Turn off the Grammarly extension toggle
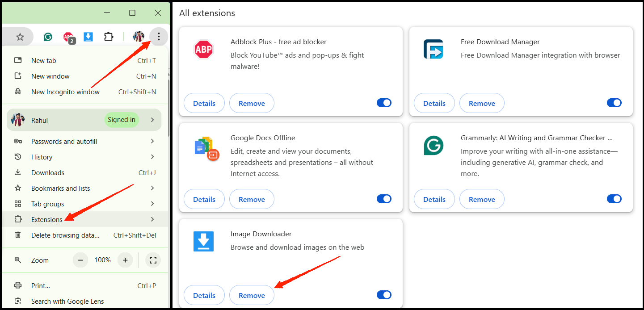Image resolution: width=644 pixels, height=310 pixels. click(614, 199)
